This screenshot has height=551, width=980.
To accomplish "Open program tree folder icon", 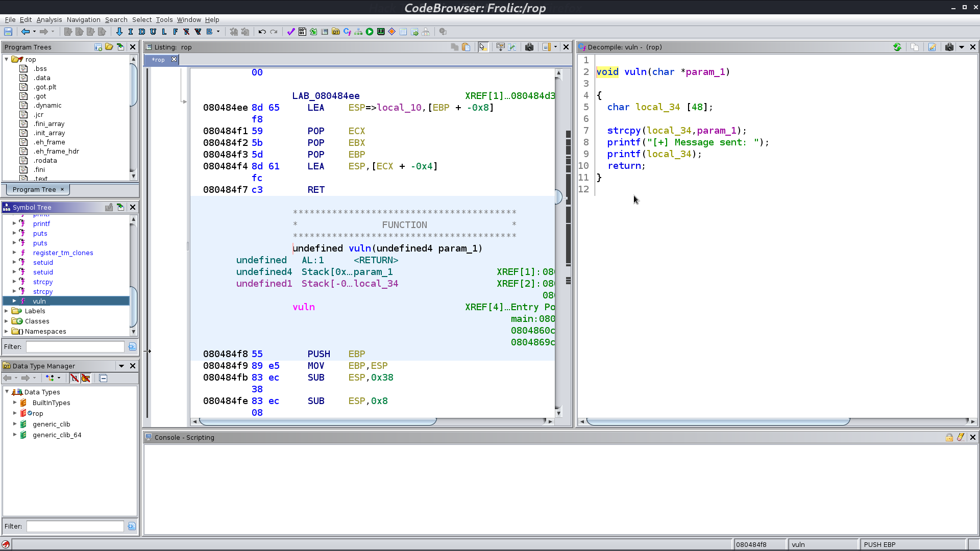I will pos(109,47).
